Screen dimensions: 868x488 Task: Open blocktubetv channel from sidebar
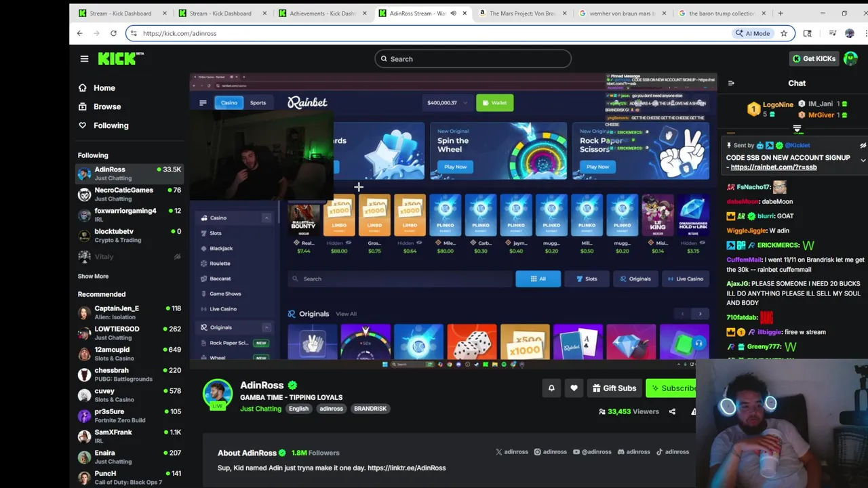point(130,235)
